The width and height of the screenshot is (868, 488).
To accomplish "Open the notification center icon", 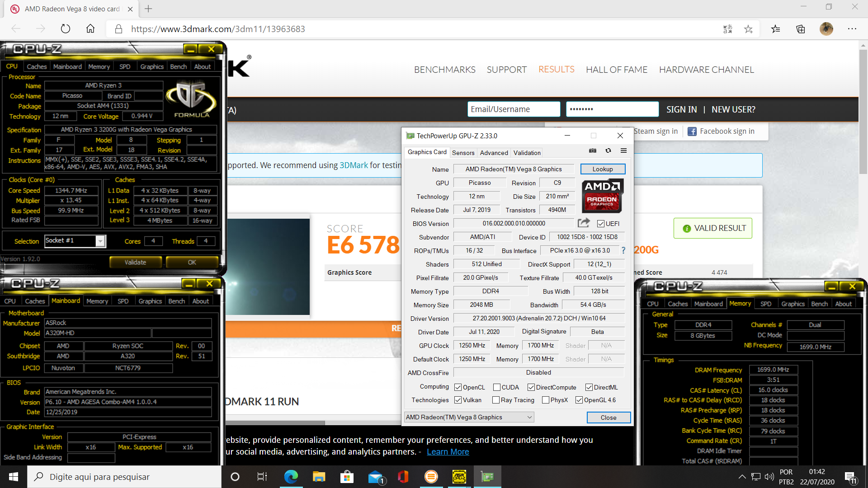I will click(x=850, y=477).
